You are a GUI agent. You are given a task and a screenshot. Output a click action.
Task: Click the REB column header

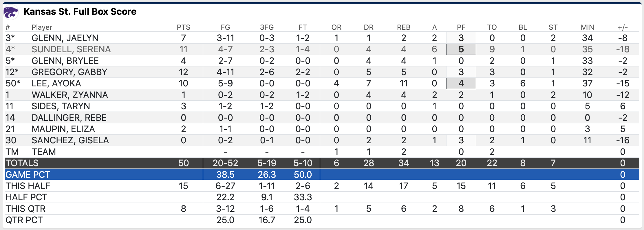coord(403,27)
